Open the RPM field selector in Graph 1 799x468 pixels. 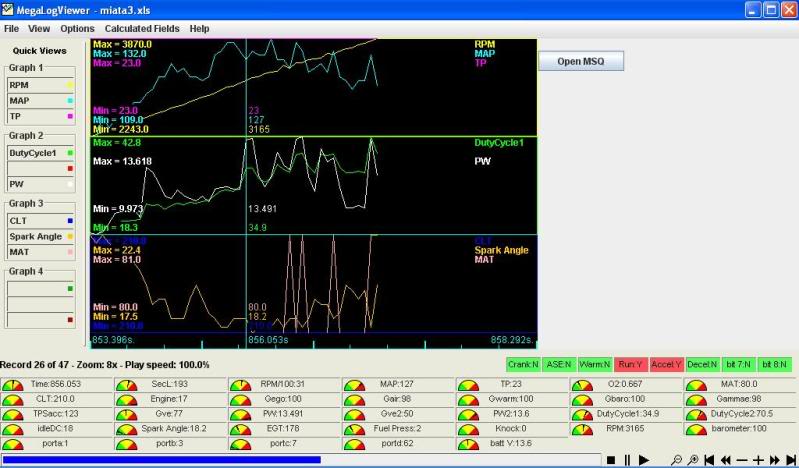(41, 85)
